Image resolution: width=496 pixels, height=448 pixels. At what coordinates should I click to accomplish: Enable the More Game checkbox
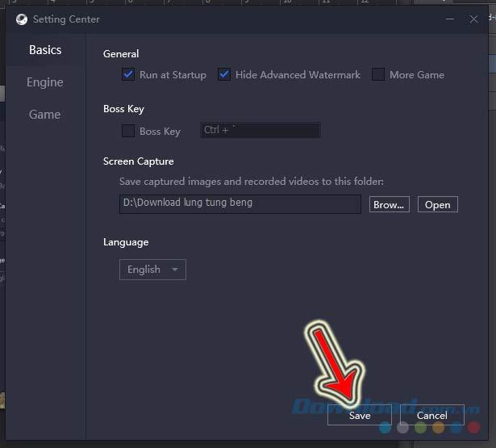[378, 75]
